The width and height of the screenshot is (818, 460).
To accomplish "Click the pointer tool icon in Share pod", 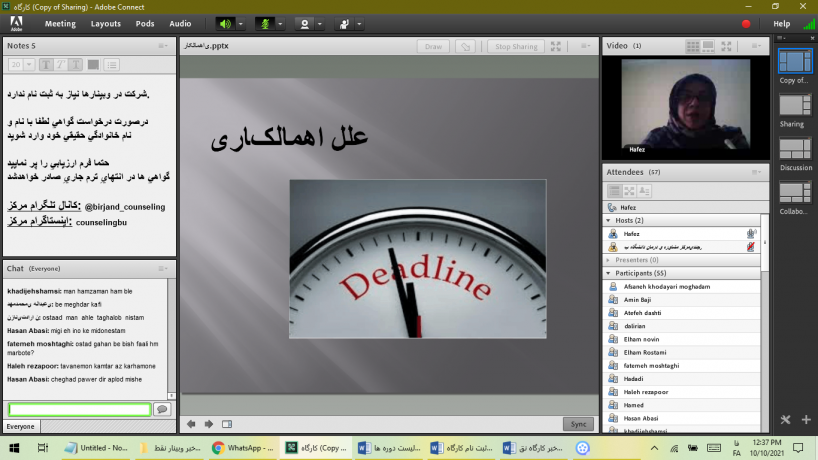I will [465, 46].
